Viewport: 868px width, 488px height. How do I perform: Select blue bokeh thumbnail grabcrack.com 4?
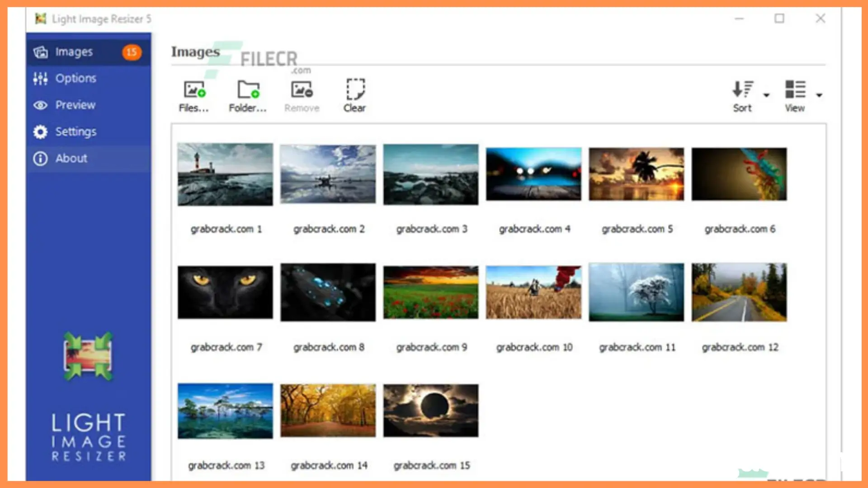point(533,174)
